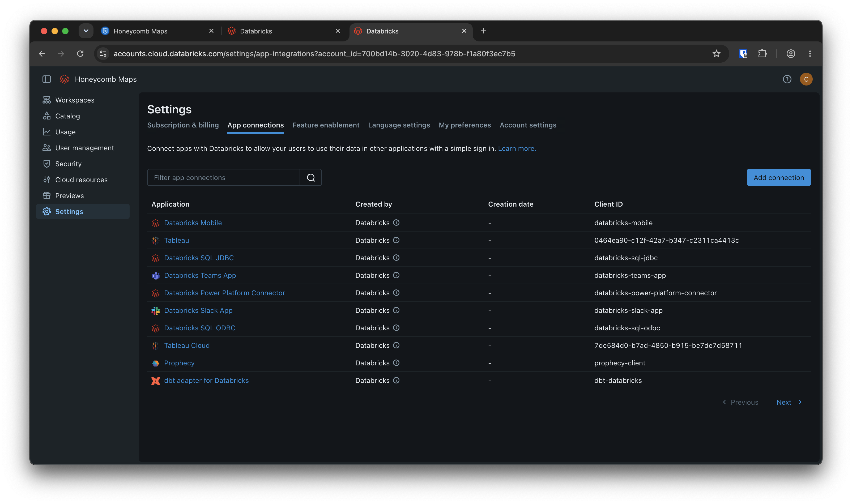Click info icon in Power Platform Connector row
The image size is (852, 504).
[396, 292]
